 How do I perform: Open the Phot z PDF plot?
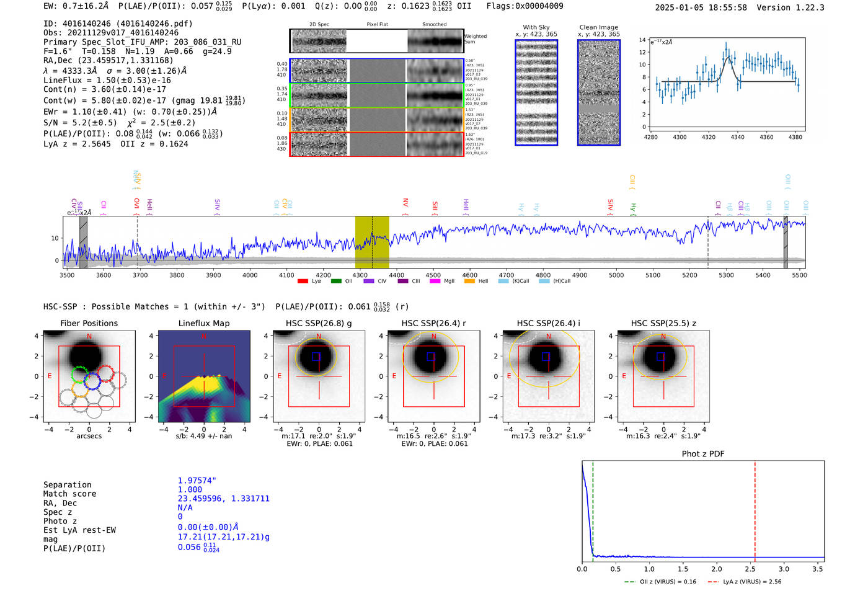click(703, 512)
